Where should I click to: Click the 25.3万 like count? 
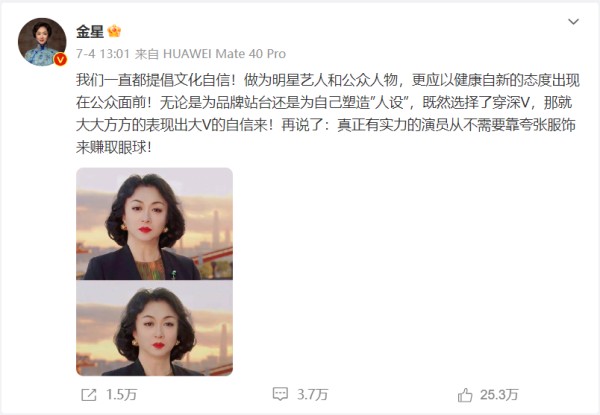[x=499, y=395]
